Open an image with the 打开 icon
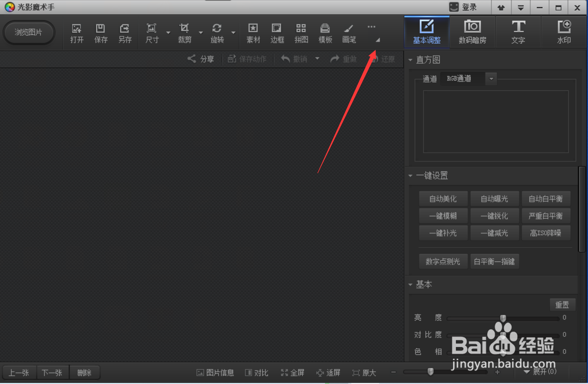Image resolution: width=588 pixels, height=384 pixels. pos(76,33)
